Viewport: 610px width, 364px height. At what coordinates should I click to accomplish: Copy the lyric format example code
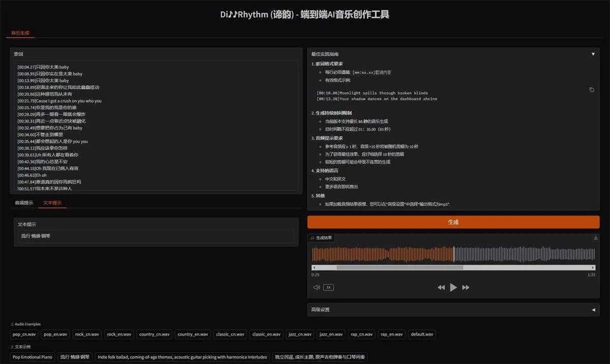click(x=592, y=89)
